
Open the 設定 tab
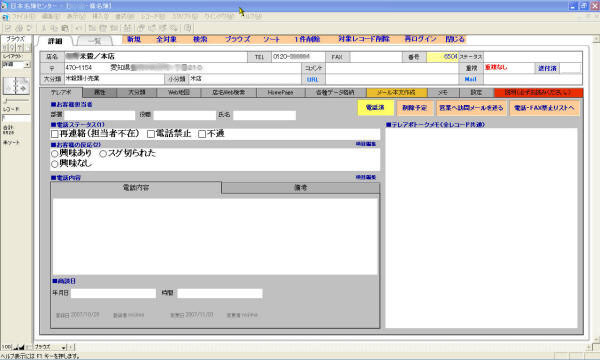[476, 93]
